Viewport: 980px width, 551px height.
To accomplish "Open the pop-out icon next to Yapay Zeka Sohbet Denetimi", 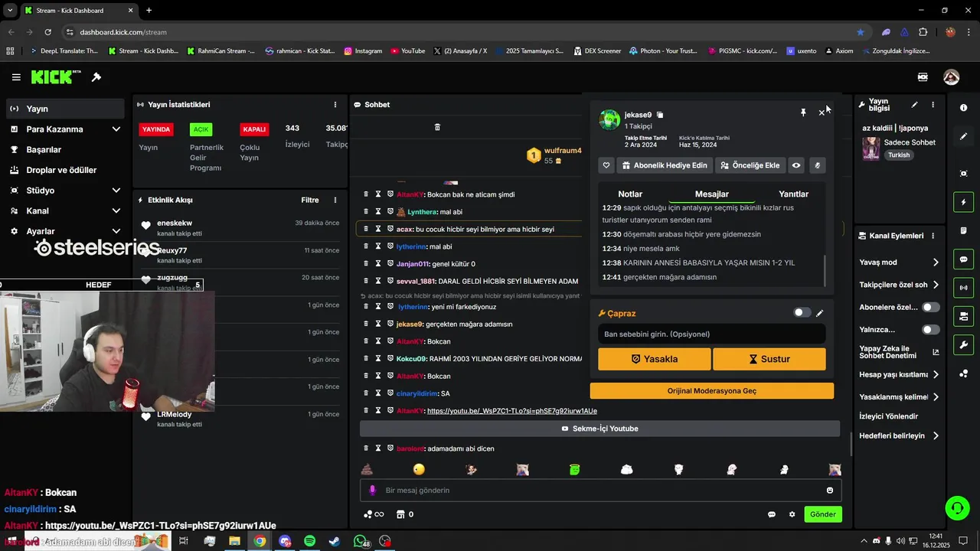I will [936, 353].
